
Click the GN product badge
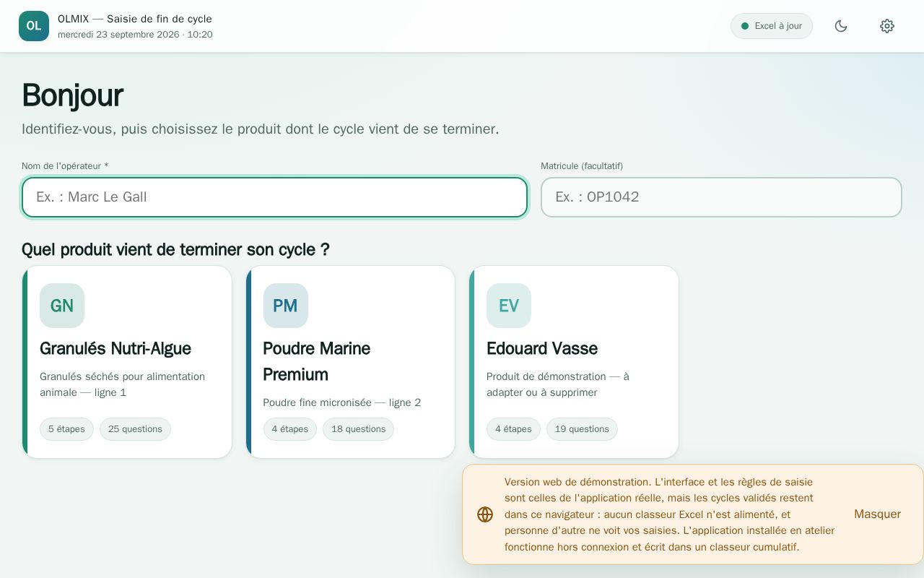62,306
